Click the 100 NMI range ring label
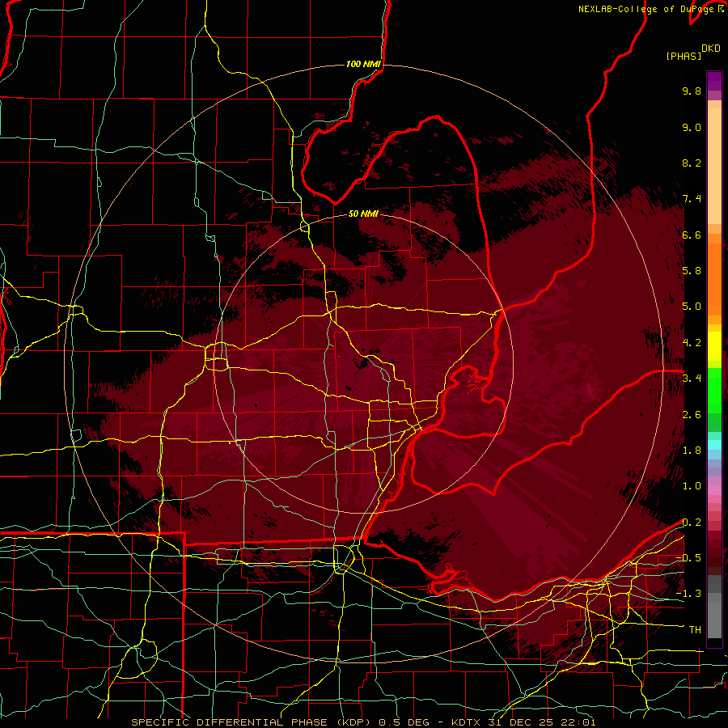The width and height of the screenshot is (728, 728). click(x=363, y=64)
